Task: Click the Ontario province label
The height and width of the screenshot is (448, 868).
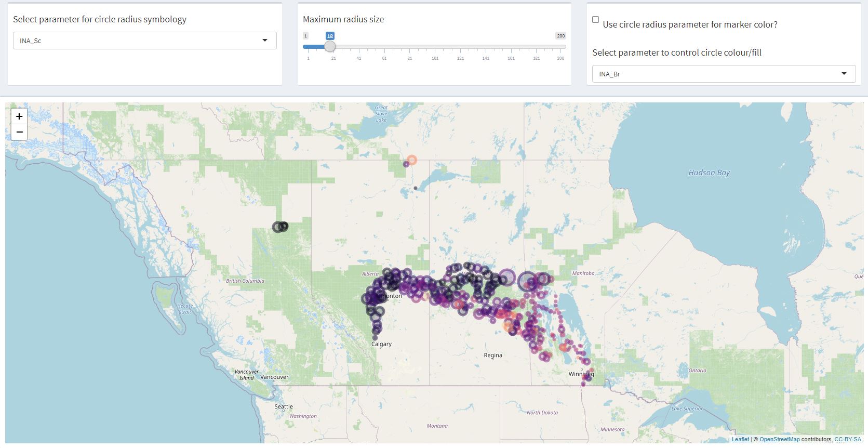Action: 698,371
